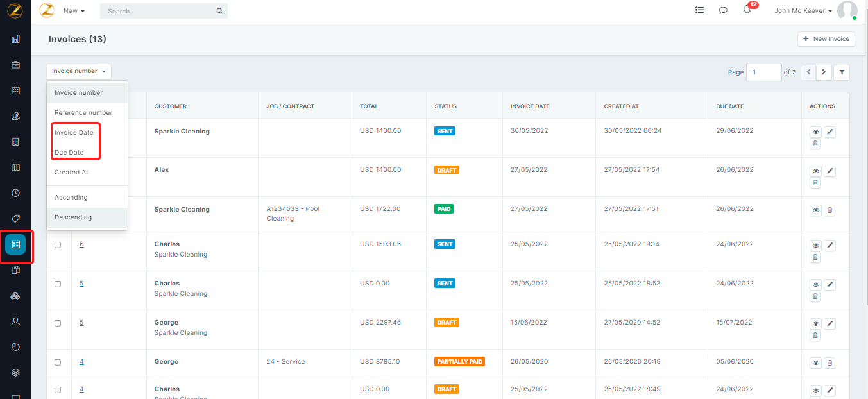Check the box for George's partially paid invoice
The height and width of the screenshot is (399, 868).
pos(58,362)
